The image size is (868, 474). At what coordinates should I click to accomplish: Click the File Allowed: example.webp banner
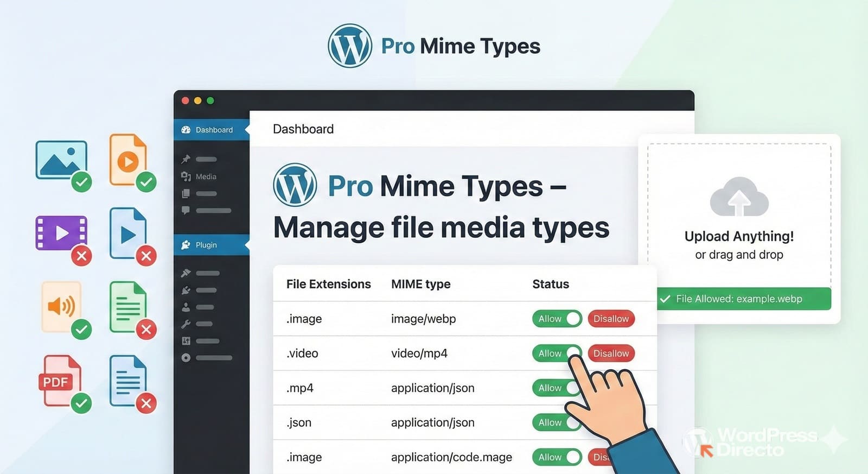[x=744, y=299]
